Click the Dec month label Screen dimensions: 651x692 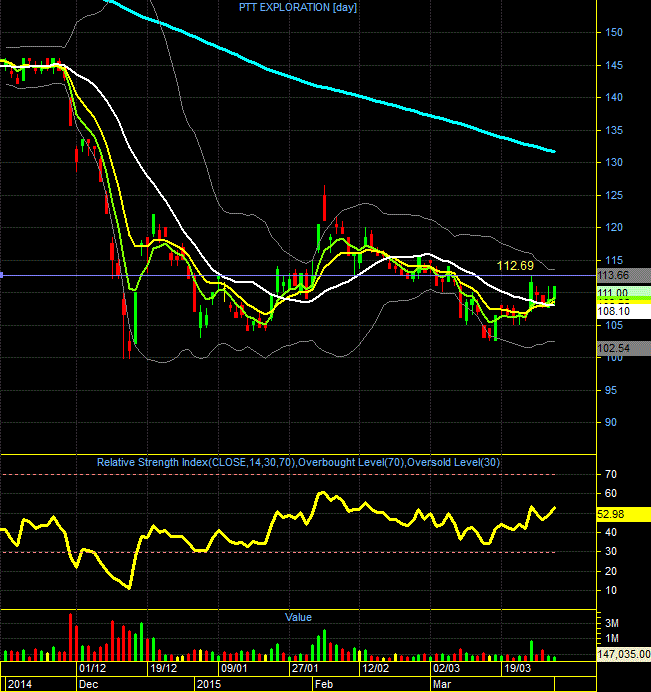click(x=88, y=684)
